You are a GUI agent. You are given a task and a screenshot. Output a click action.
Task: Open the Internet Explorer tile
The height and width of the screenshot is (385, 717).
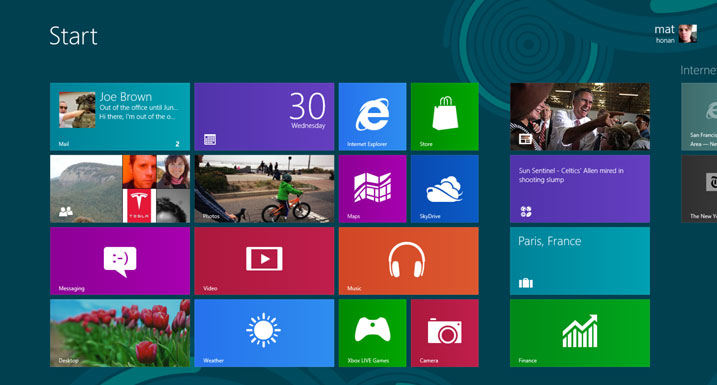click(372, 117)
